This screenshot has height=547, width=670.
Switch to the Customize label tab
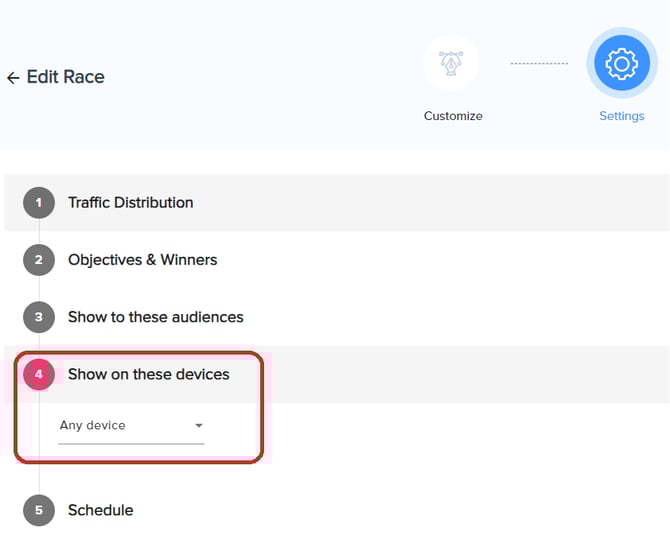[x=453, y=116]
